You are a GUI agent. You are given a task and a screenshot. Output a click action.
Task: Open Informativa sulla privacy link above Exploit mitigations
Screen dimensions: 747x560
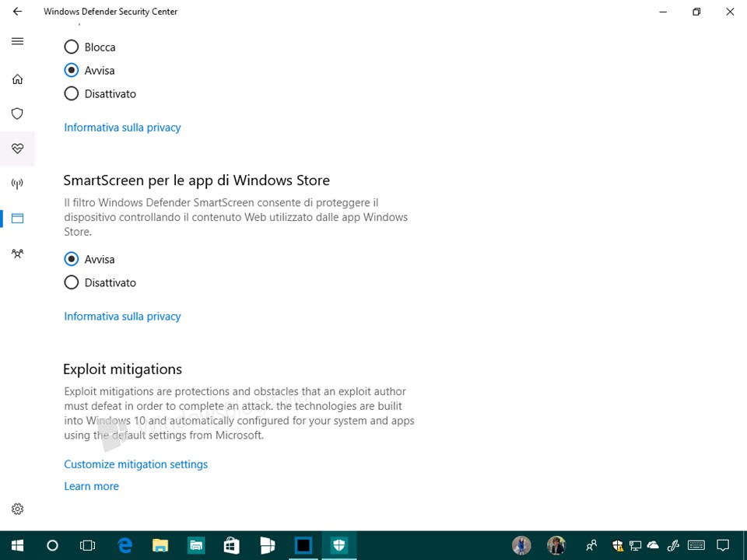click(x=122, y=317)
